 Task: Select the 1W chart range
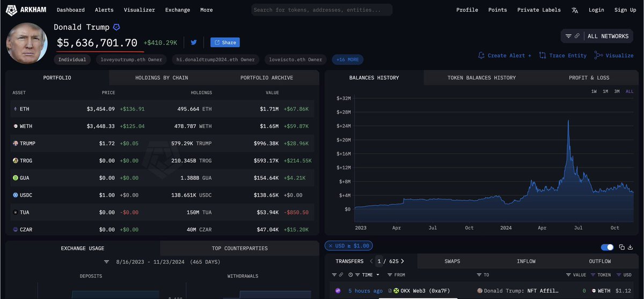click(x=594, y=91)
